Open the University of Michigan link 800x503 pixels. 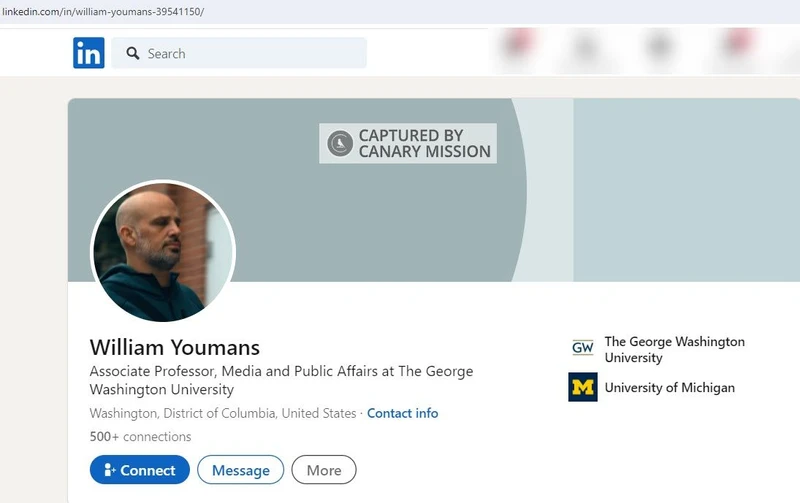pyautogui.click(x=669, y=388)
